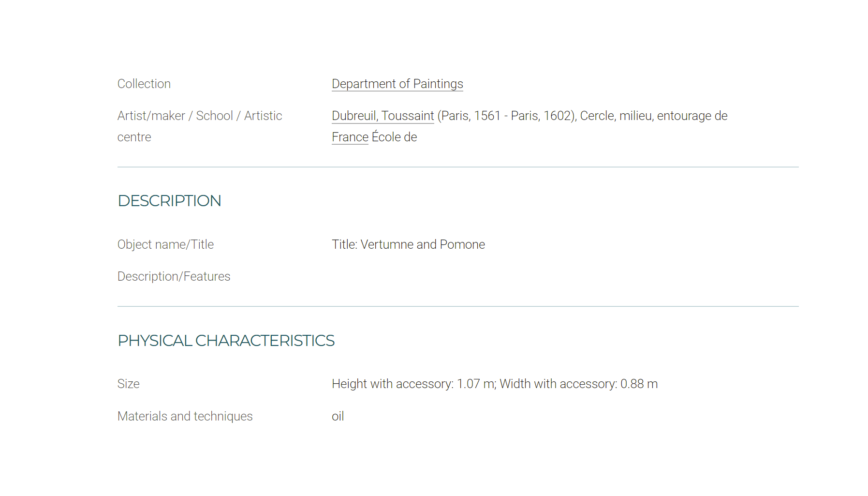Click the DESCRIPTION section heading
The width and height of the screenshot is (868, 496).
tap(169, 200)
